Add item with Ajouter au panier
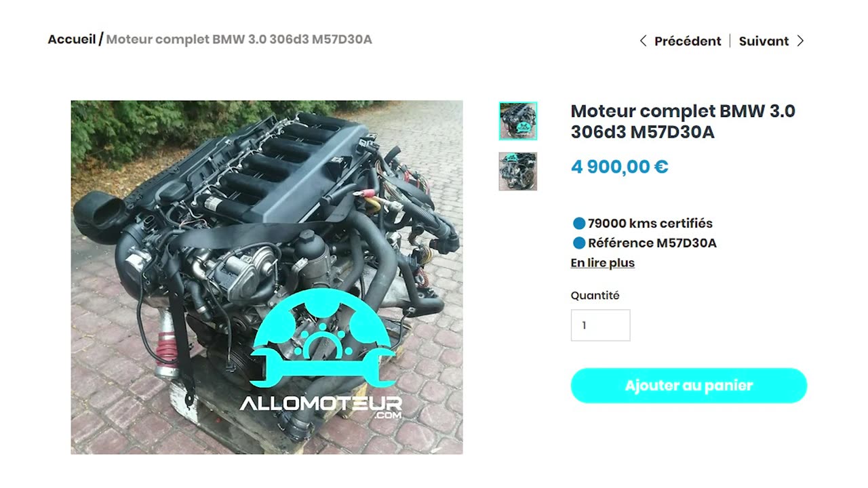Screen dimensions: 868x488 click(689, 386)
